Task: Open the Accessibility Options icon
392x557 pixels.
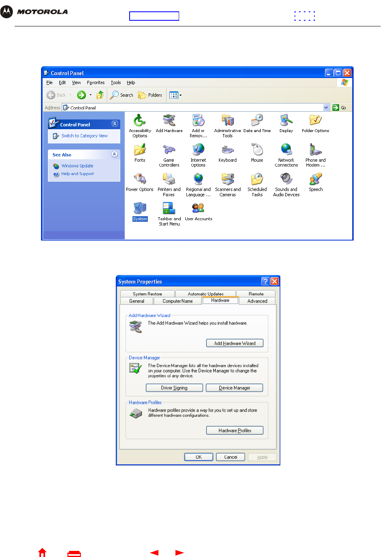Action: click(x=140, y=126)
